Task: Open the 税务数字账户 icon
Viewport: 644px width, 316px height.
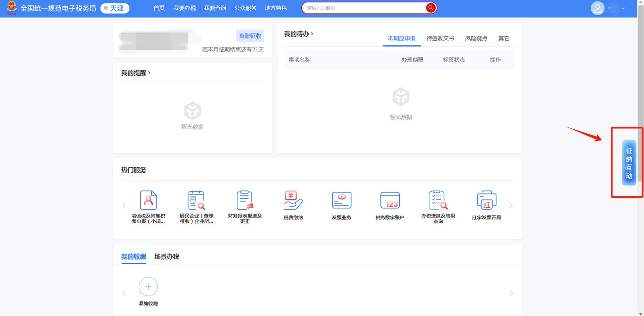Action: (x=390, y=200)
